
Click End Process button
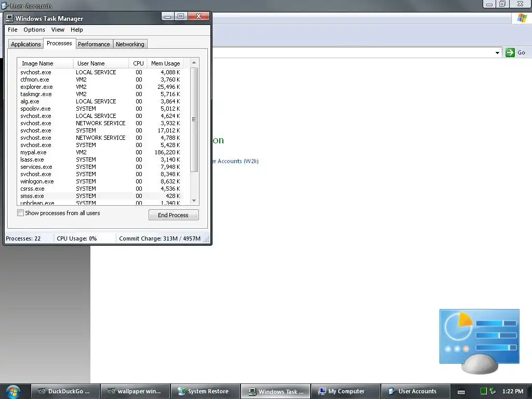pos(174,215)
